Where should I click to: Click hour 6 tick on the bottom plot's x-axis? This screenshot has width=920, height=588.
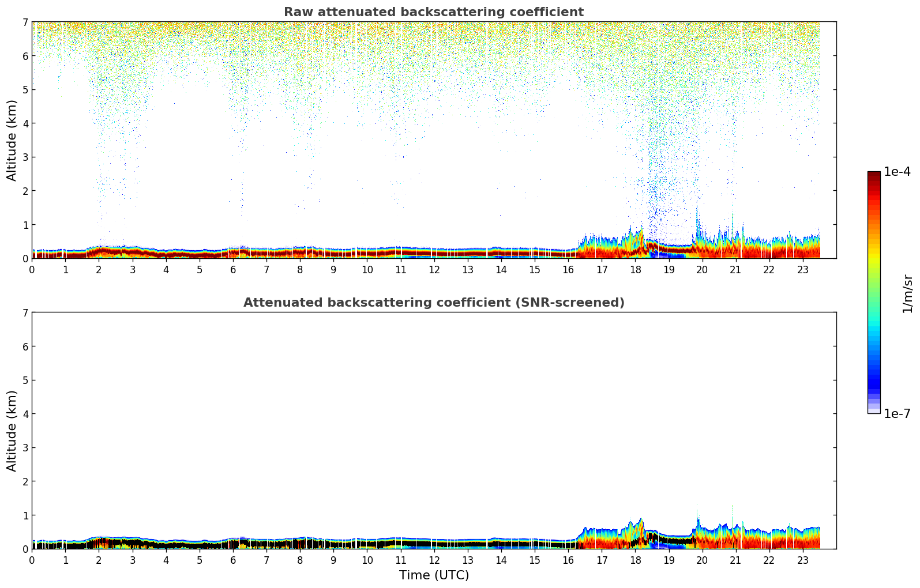pyautogui.click(x=233, y=560)
